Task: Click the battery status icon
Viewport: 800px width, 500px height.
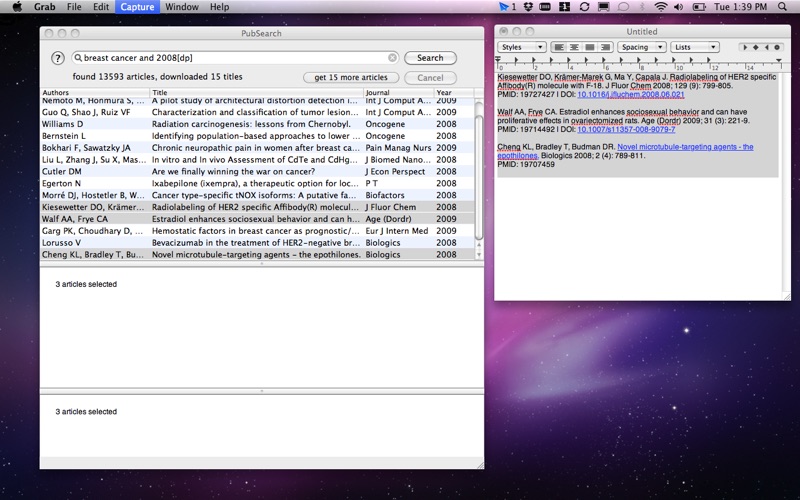Action: coord(699,7)
